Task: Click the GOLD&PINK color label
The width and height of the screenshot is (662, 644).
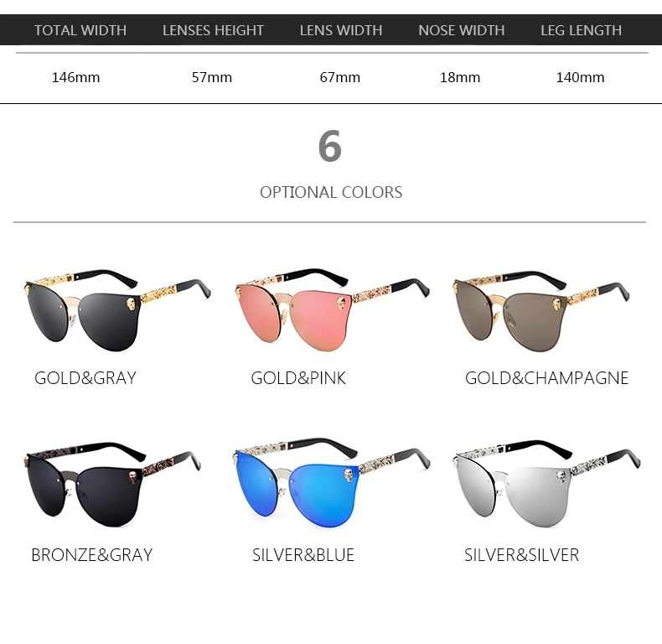Action: 298,378
